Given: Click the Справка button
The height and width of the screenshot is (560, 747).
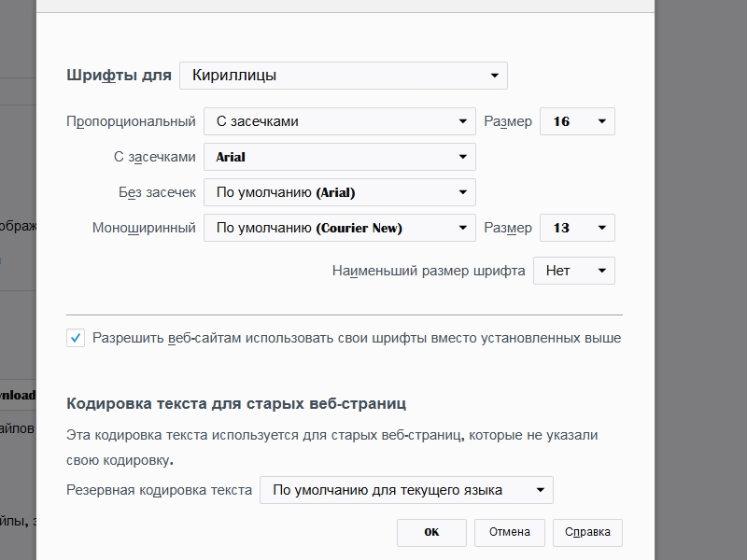Looking at the screenshot, I should click(587, 532).
